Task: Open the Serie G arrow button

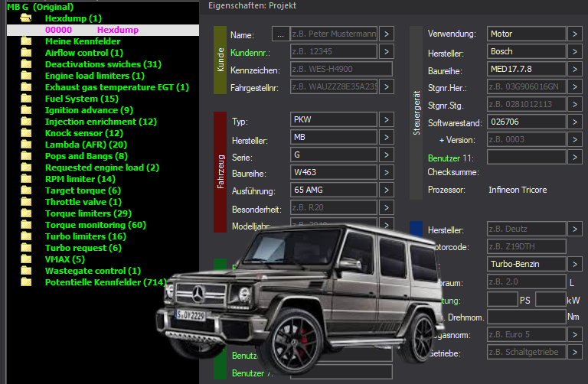Action: click(386, 155)
